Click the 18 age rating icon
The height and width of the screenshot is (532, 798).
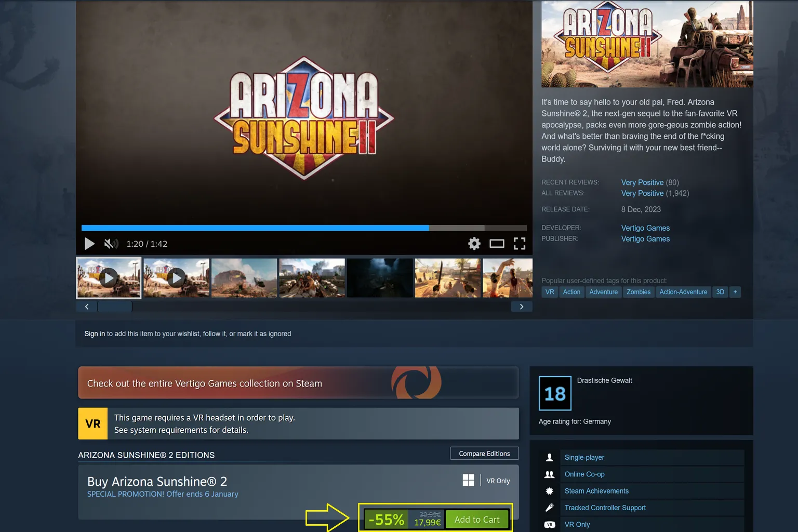pos(555,393)
